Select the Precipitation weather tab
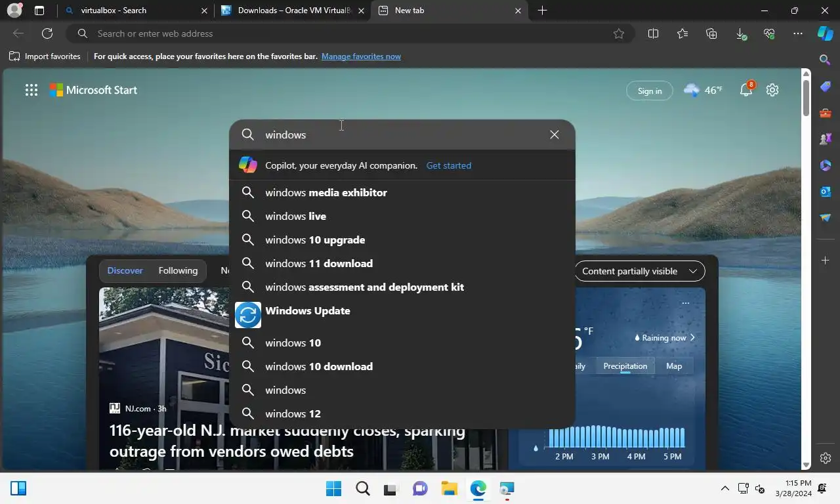840x504 pixels. [x=625, y=366]
